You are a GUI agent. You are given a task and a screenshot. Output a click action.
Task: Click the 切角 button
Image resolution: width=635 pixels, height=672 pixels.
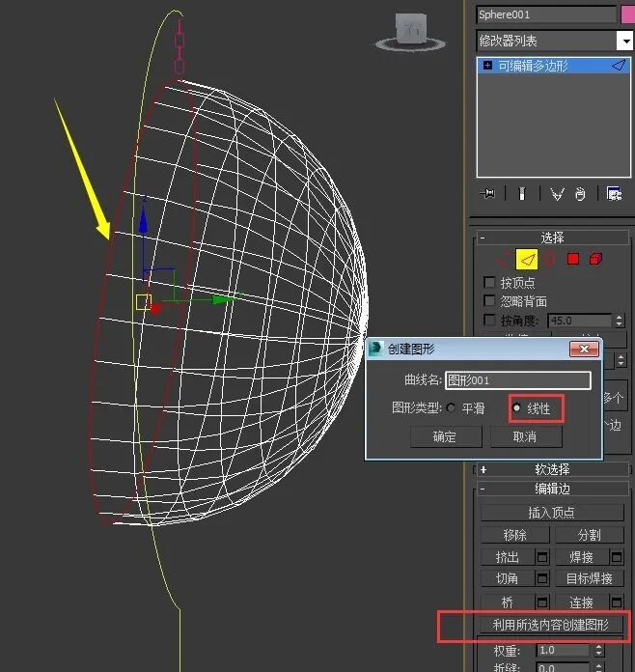pyautogui.click(x=508, y=578)
